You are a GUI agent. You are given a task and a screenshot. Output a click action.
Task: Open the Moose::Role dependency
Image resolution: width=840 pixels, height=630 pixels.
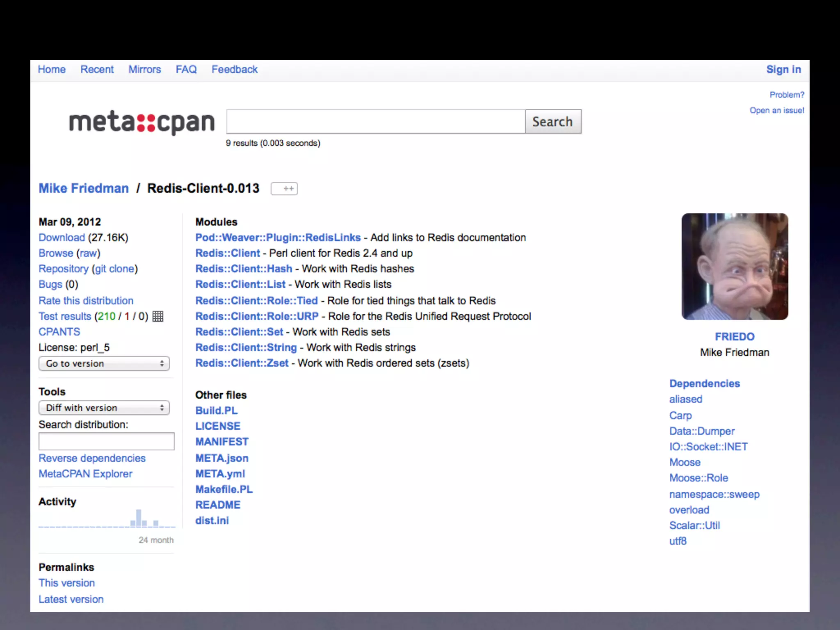(698, 478)
